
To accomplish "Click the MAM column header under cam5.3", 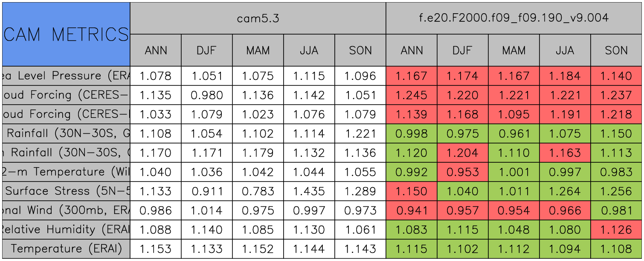I will tap(258, 50).
